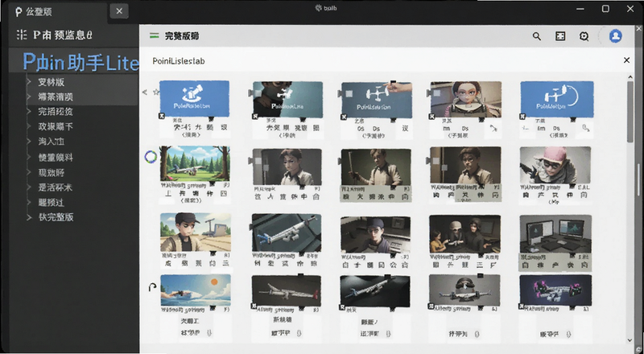The height and width of the screenshot is (354, 644).
Task: Click the star icon beside first blue card
Action: click(x=155, y=92)
